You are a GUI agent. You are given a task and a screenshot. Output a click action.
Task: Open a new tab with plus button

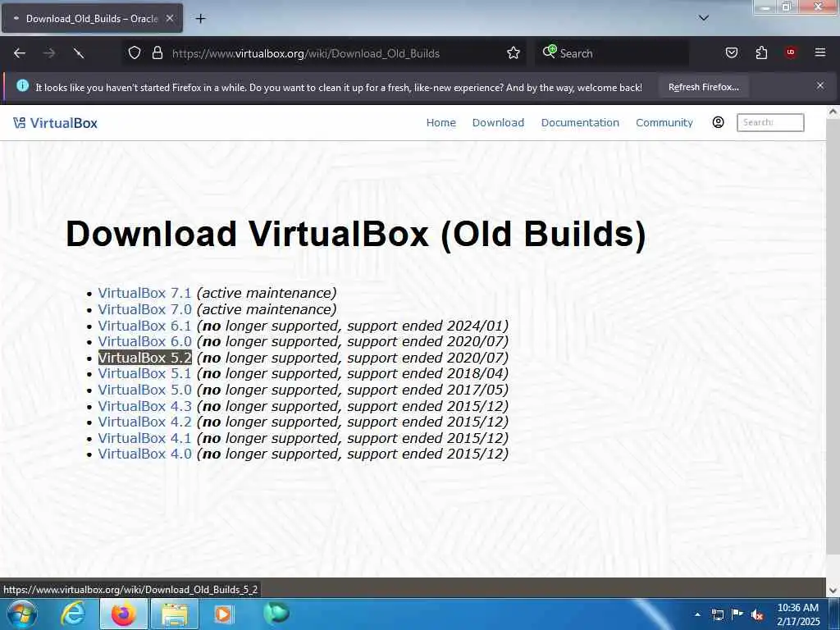[200, 19]
